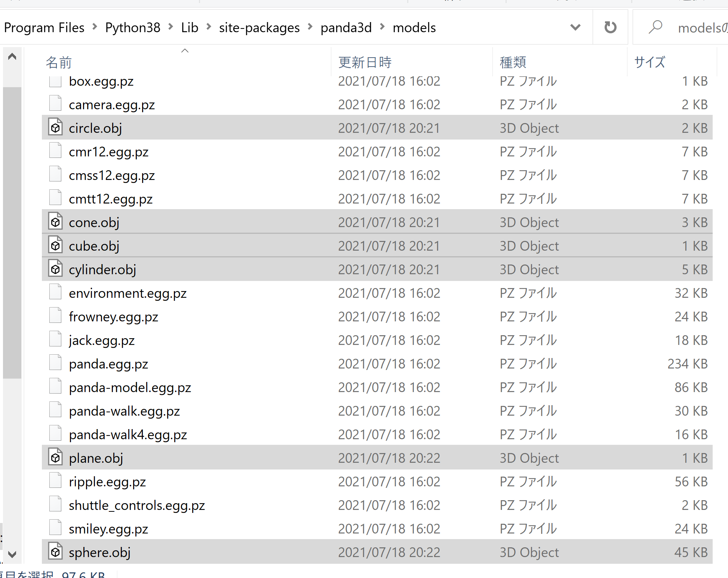Click the circle.obj 3D object icon
Screen dimensions: 728x578
pyautogui.click(x=55, y=128)
